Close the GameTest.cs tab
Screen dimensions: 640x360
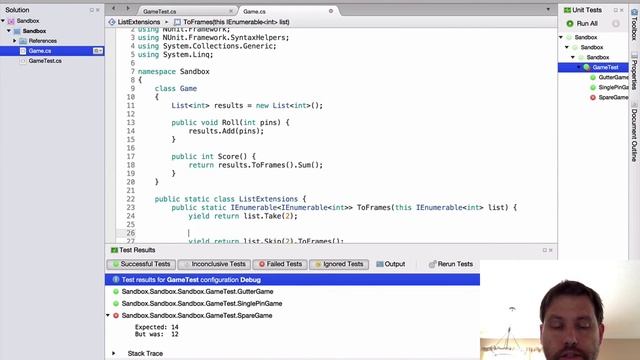coord(231,11)
